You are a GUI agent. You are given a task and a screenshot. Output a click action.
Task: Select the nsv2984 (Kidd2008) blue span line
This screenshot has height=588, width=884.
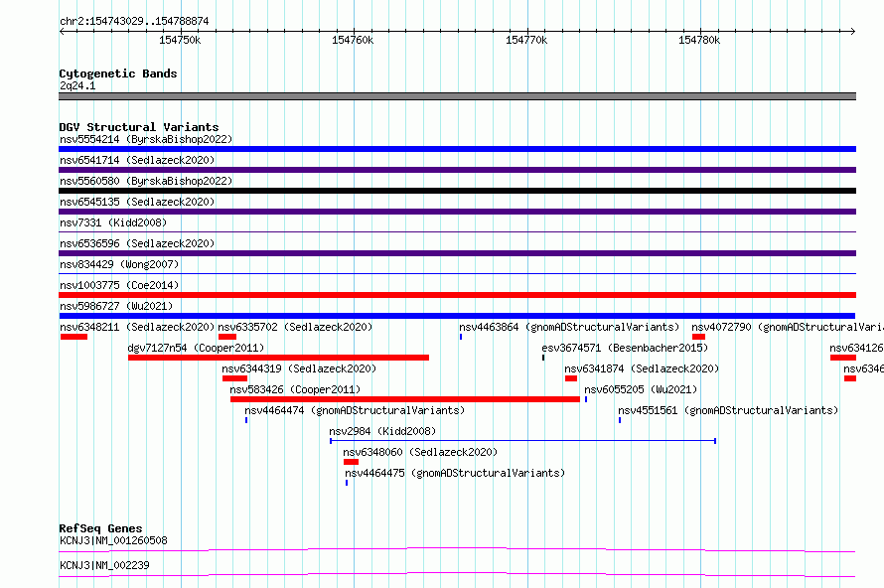click(x=522, y=441)
